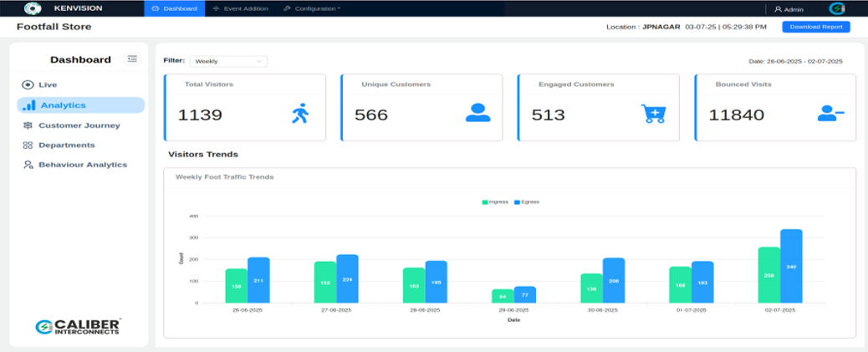Click the Engaged Customers cart icon

[653, 115]
